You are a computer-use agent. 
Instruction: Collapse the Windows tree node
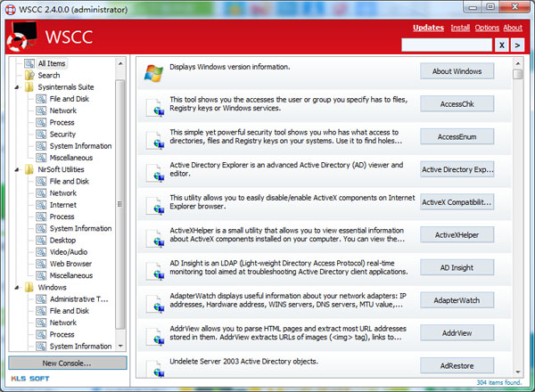pyautogui.click(x=17, y=288)
